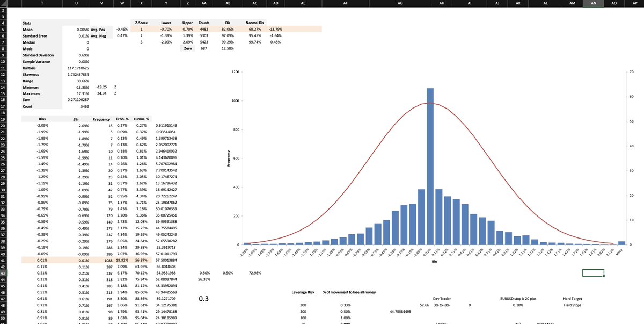
Task: Click '% of movement to lose all money' cell
Action: pyautogui.click(x=349, y=292)
